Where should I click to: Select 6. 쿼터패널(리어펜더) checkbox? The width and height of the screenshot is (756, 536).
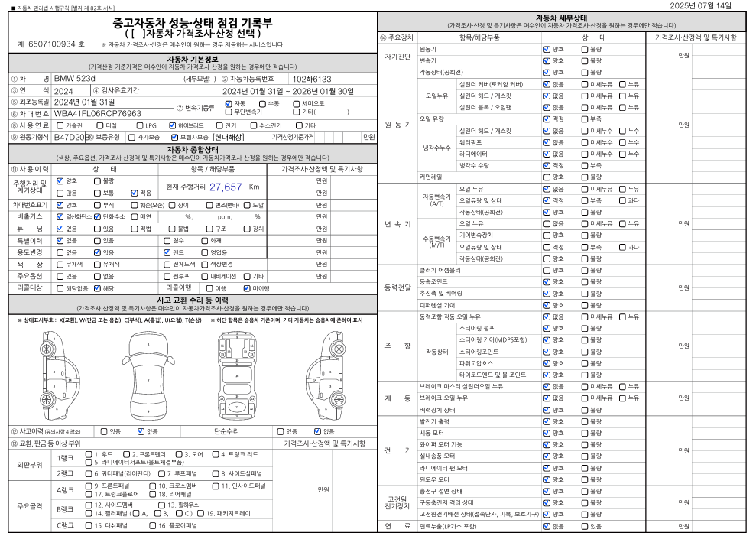89,474
